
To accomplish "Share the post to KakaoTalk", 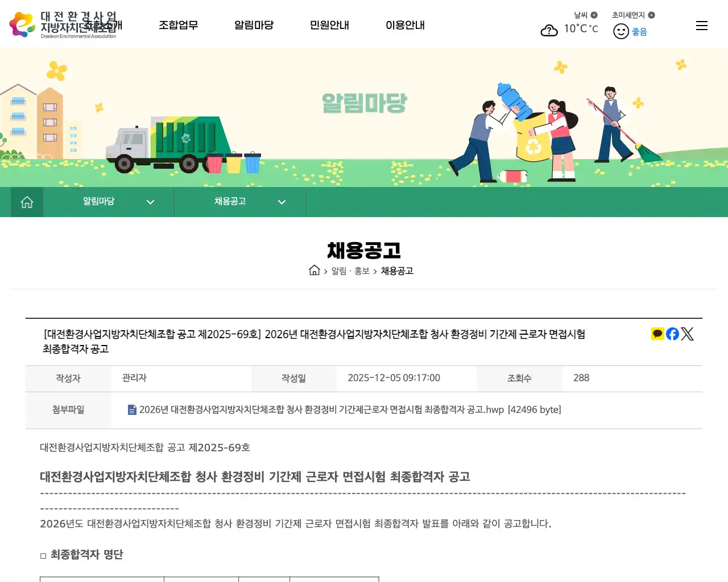I will (657, 334).
